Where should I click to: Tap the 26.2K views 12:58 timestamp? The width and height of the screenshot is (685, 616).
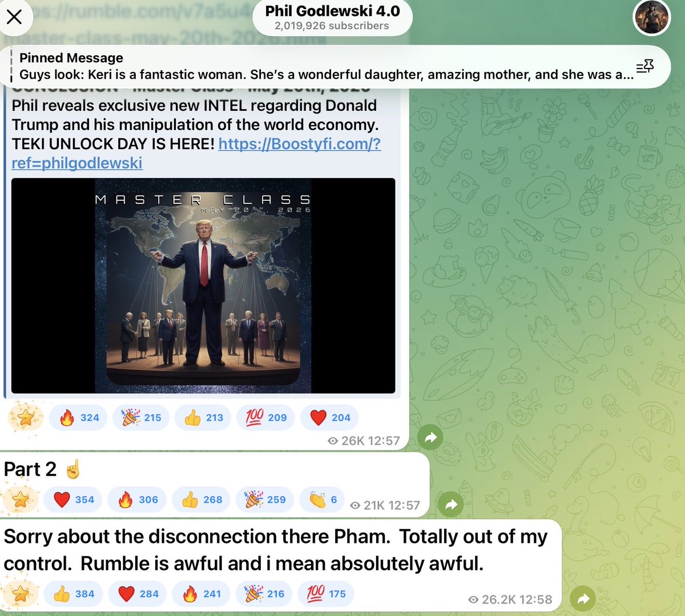pyautogui.click(x=510, y=599)
